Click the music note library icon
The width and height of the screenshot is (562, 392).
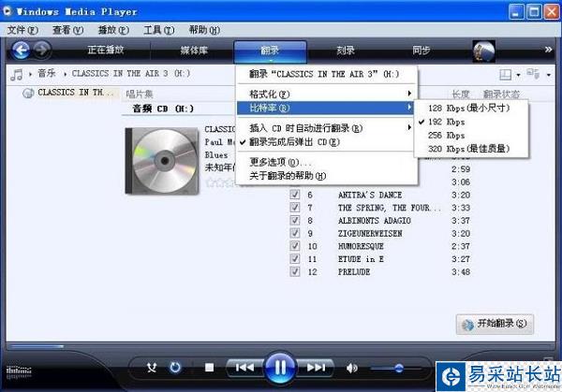tap(17, 75)
